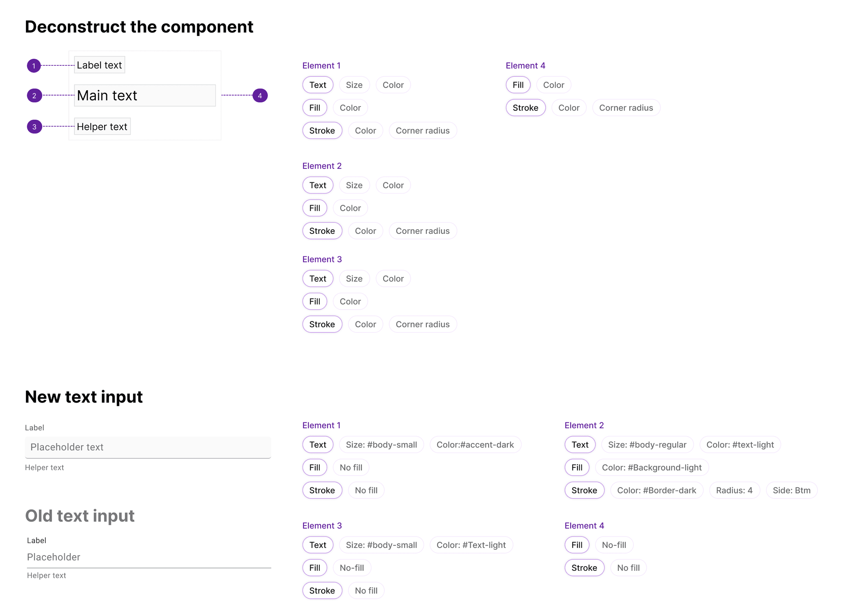This screenshot has height=616, width=867.
Task: Click the Radius: 4 chip
Action: 734,490
